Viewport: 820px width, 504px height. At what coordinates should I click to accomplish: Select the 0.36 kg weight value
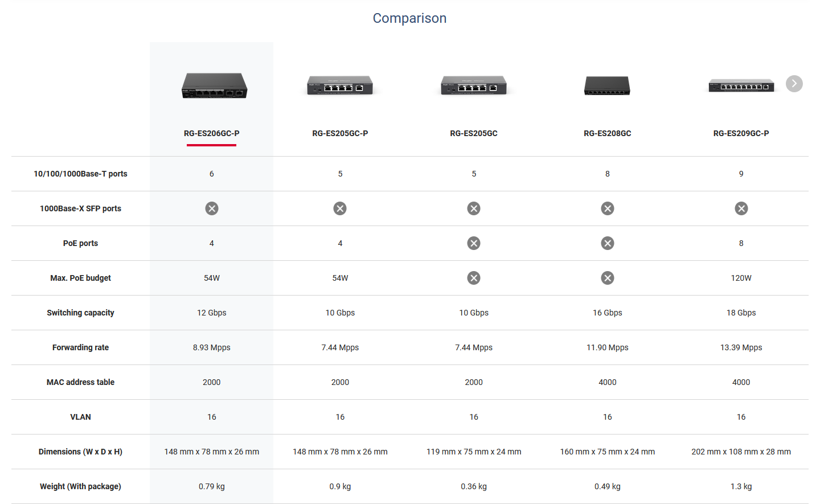click(474, 486)
